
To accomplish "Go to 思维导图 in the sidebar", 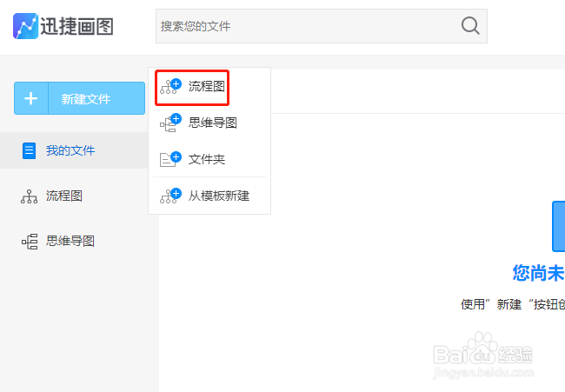I will coord(70,241).
